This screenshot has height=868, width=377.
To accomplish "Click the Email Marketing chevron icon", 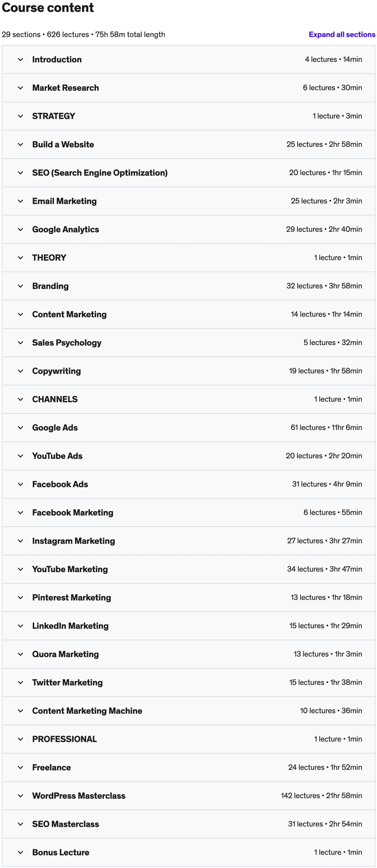I will click(x=21, y=201).
